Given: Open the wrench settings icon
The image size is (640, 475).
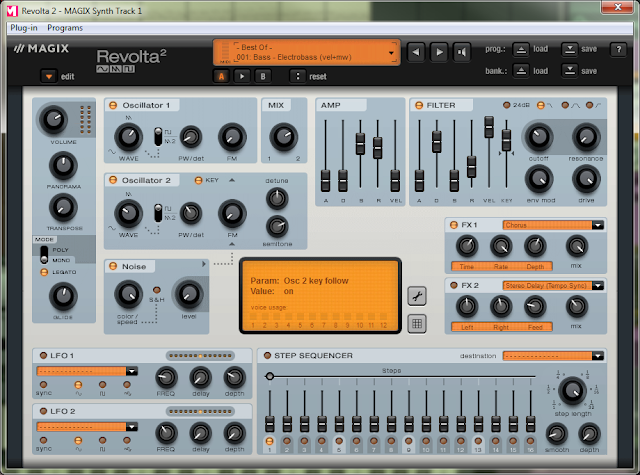Looking at the screenshot, I should pyautogui.click(x=417, y=296).
